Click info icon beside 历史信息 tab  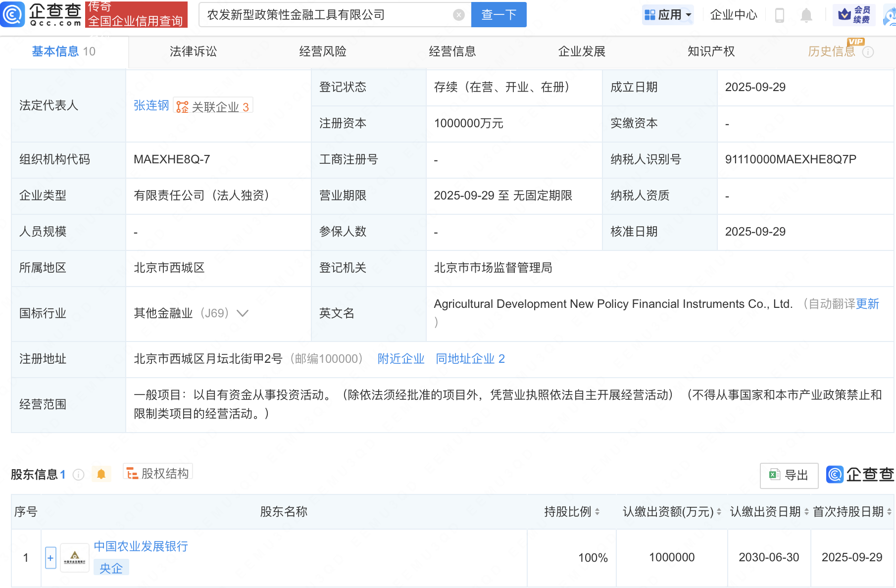(x=868, y=52)
